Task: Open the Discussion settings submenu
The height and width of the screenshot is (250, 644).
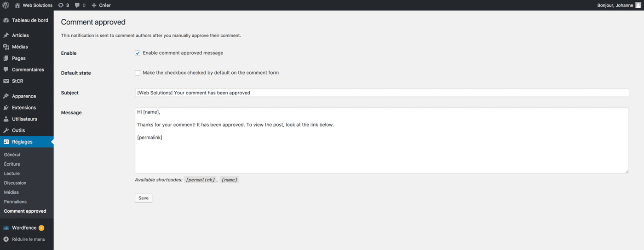Action: click(15, 183)
